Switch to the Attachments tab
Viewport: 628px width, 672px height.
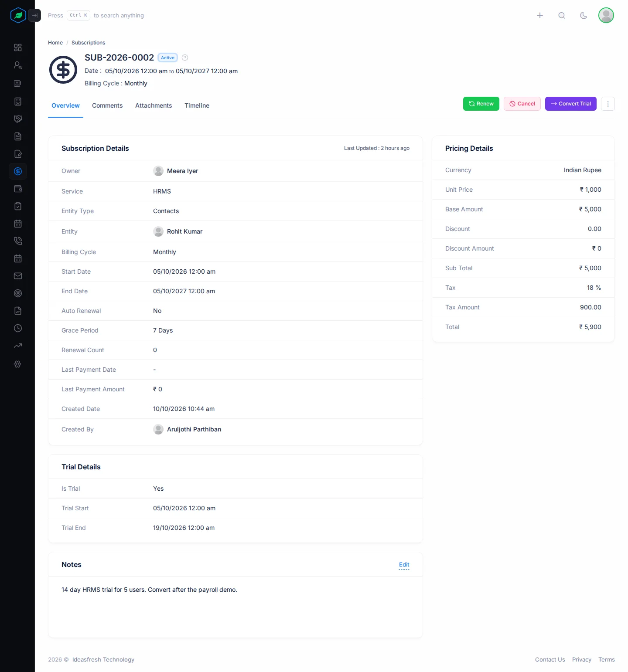(x=154, y=105)
